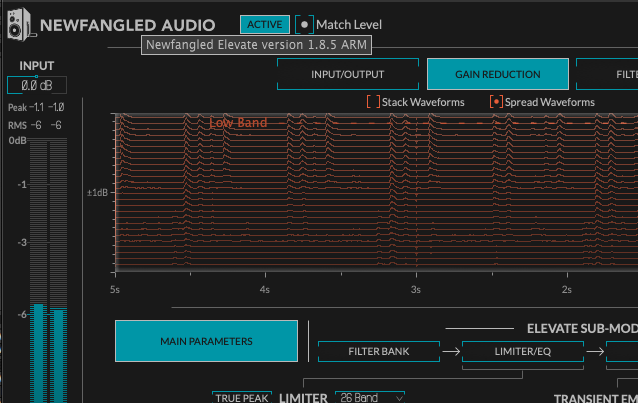Viewport: 638px width, 403px height.
Task: Open the MAIN PARAMETERS panel
Action: pyautogui.click(x=206, y=341)
